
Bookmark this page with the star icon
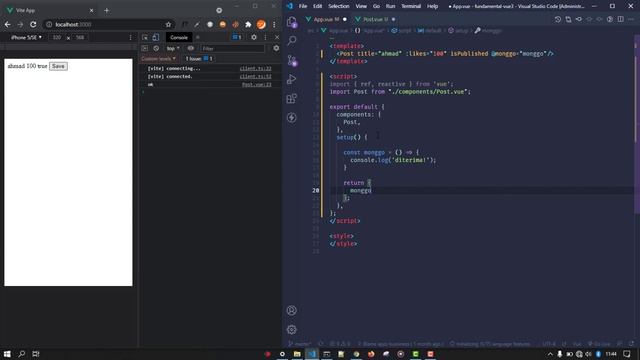pyautogui.click(x=168, y=24)
